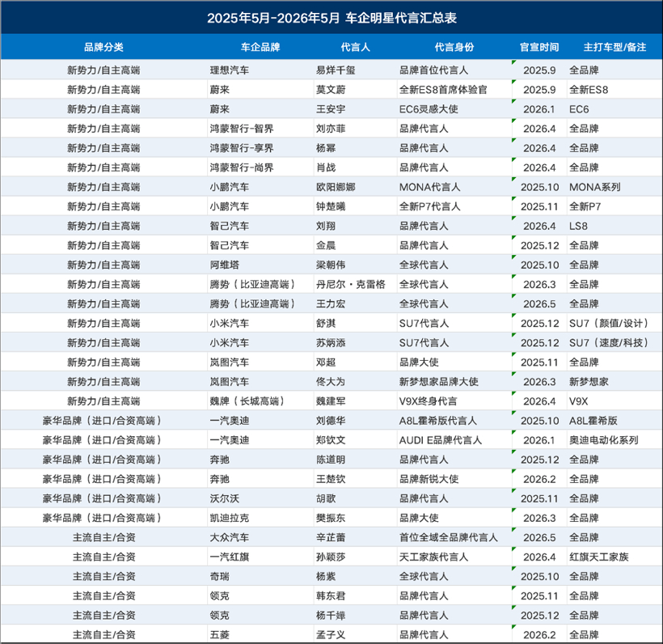Click the table title 车企明星代言汇总表
Screen dimensions: 663x644
[x=401, y=18]
